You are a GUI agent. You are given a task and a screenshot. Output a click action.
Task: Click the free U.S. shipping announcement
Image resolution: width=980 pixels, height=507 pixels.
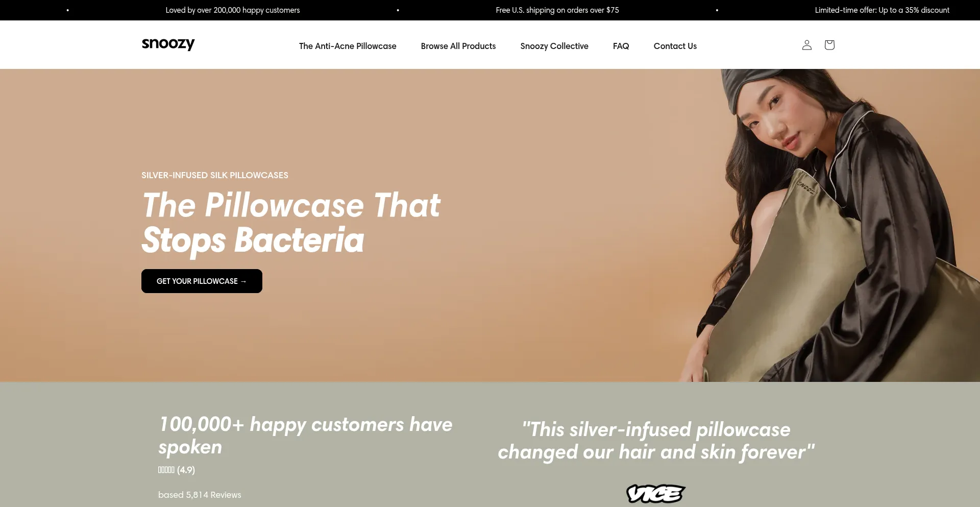(557, 10)
